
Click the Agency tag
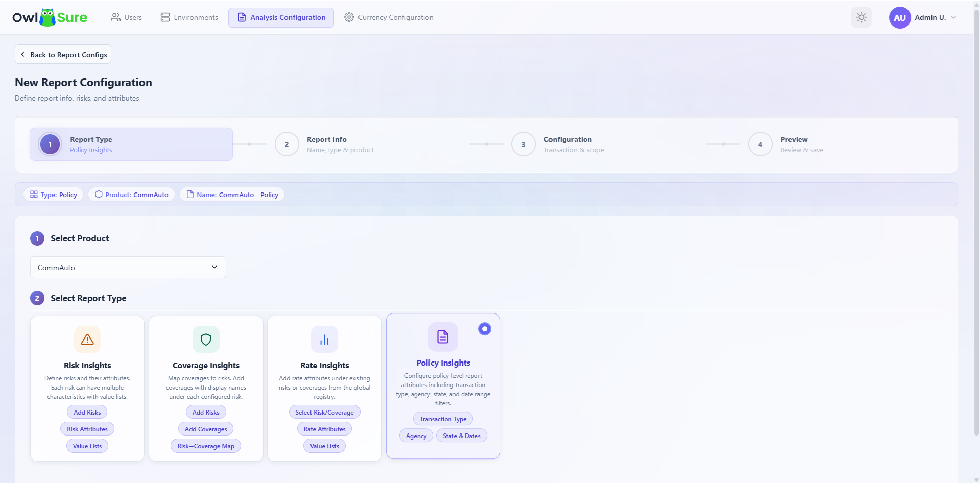pos(416,436)
